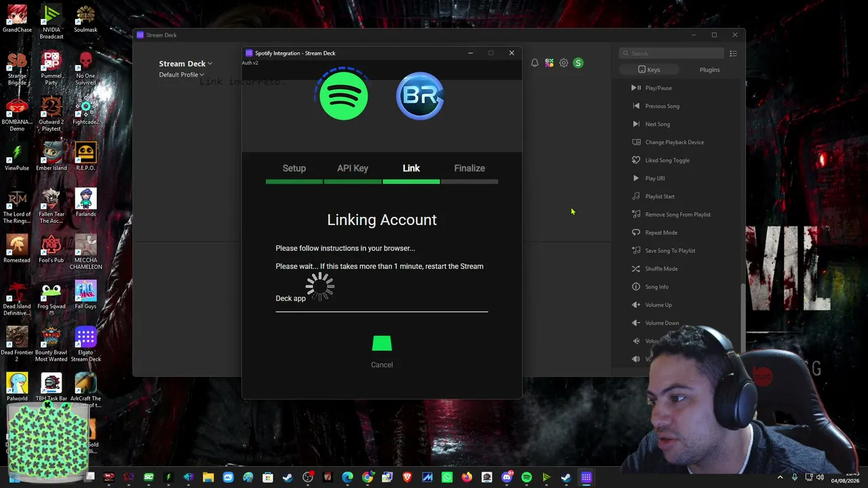This screenshot has height=488, width=868.
Task: Open Stream Deck settings gear
Action: point(564,63)
